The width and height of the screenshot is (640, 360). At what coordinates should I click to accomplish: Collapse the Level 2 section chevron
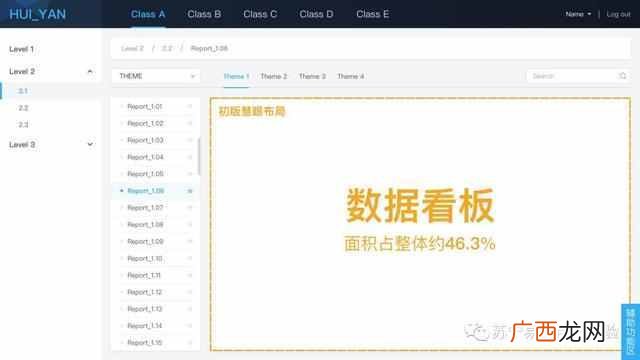click(90, 71)
